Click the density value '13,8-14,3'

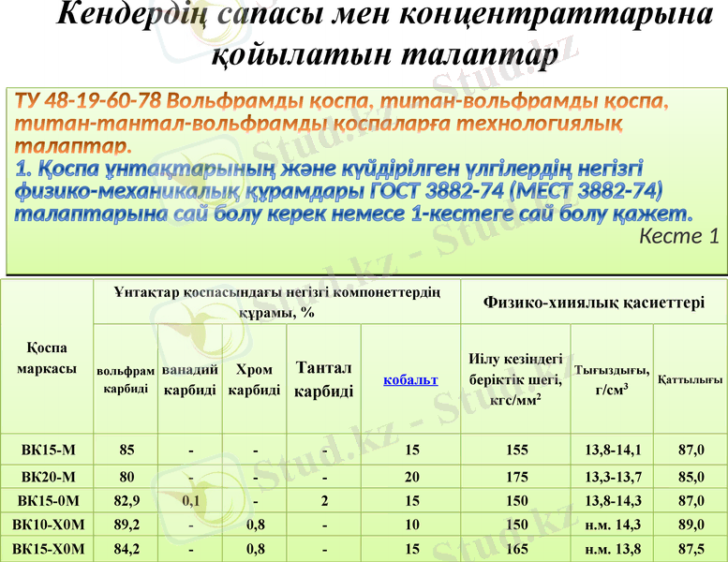(613, 501)
